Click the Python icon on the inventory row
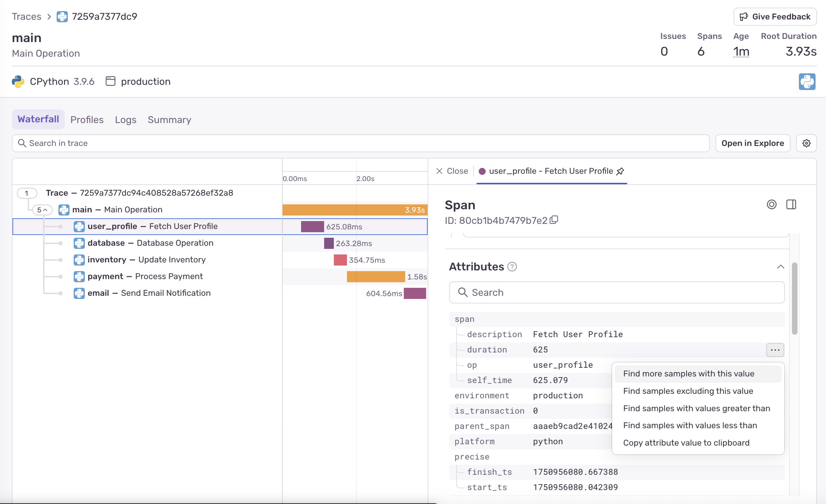The width and height of the screenshot is (826, 504). [x=79, y=260]
